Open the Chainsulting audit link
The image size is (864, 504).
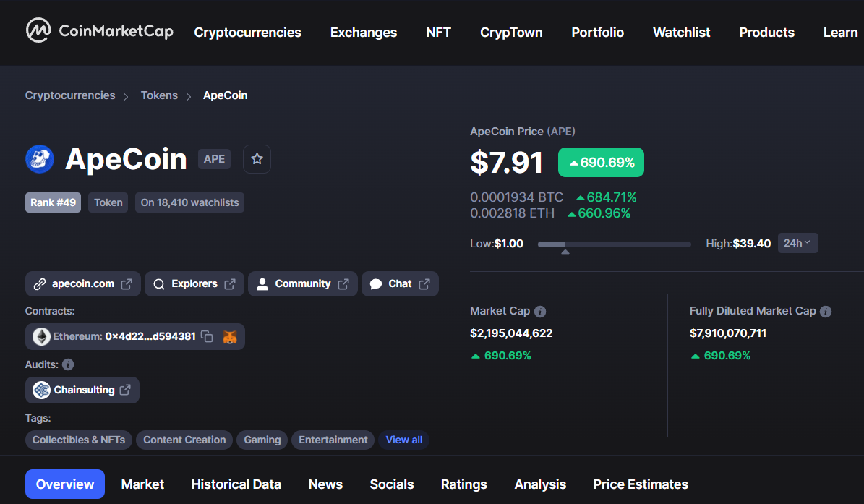click(x=82, y=390)
